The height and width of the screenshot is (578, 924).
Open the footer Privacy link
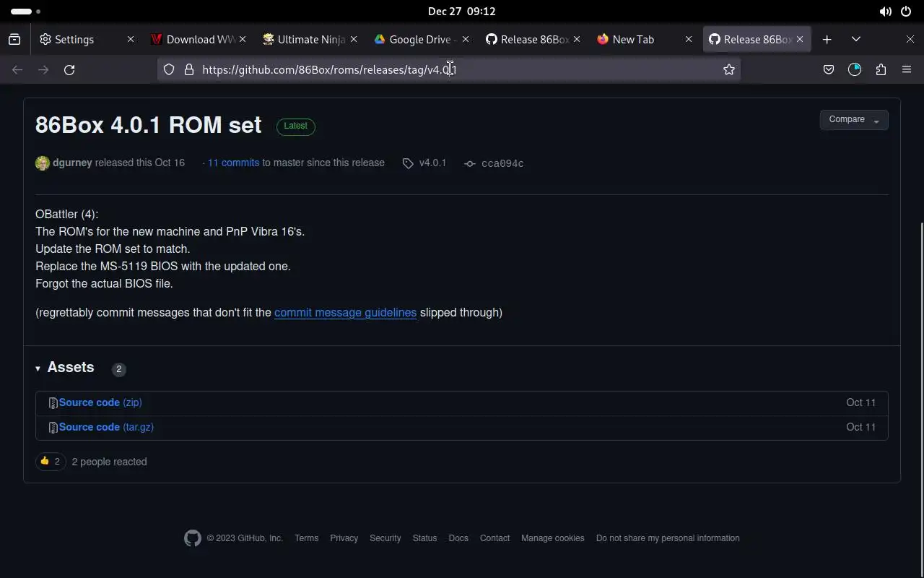pyautogui.click(x=344, y=538)
